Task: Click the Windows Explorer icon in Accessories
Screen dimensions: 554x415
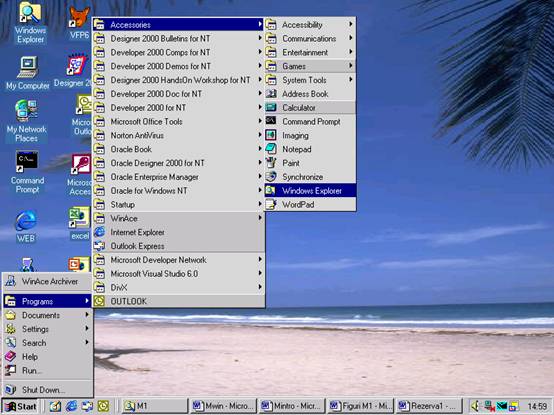Action: [x=271, y=190]
